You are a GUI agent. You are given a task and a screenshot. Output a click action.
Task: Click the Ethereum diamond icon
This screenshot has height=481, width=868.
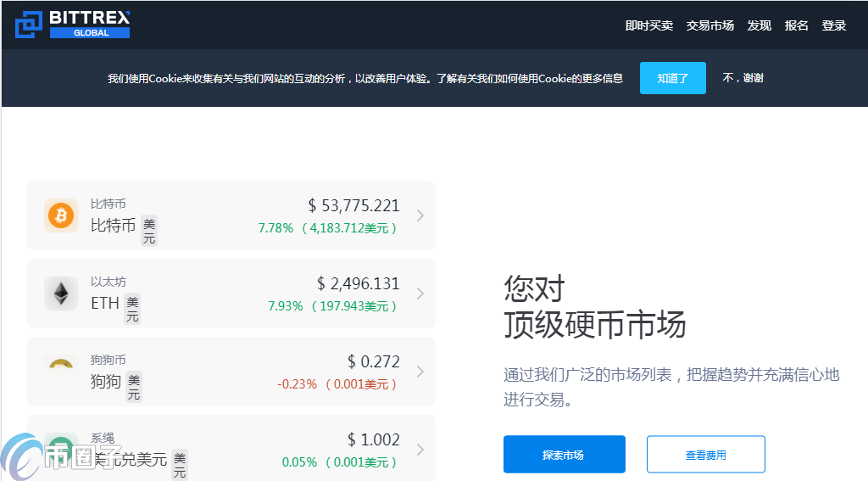(x=61, y=294)
